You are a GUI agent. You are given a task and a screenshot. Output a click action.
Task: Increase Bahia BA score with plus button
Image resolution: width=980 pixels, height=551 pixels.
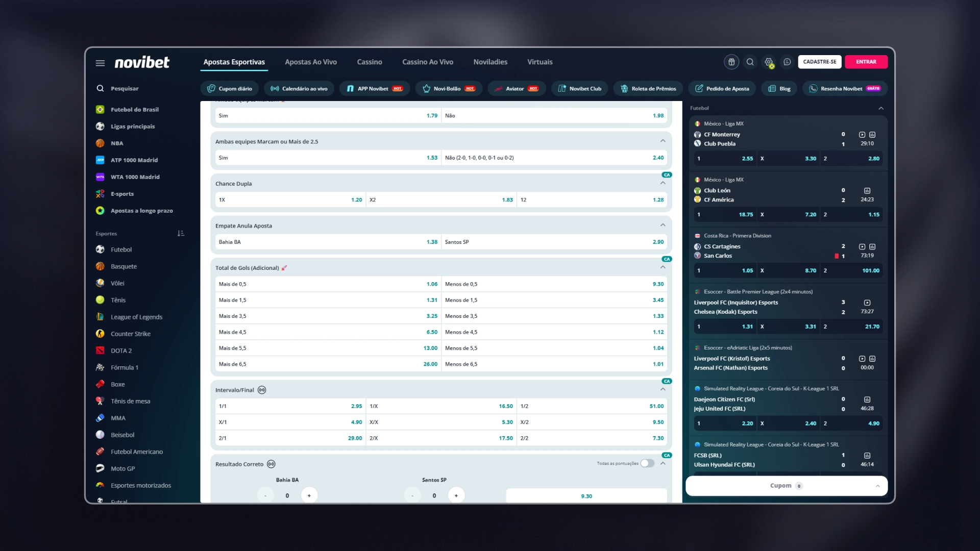tap(309, 495)
